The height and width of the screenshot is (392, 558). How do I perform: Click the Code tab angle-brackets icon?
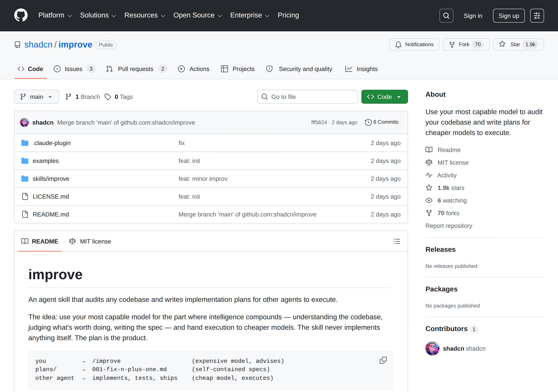coord(21,69)
